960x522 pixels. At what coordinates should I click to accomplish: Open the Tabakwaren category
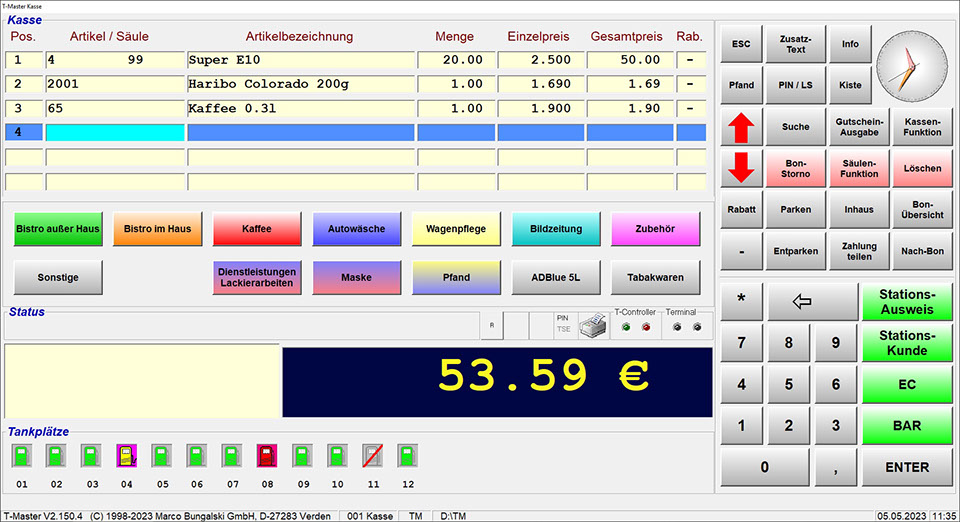point(655,277)
